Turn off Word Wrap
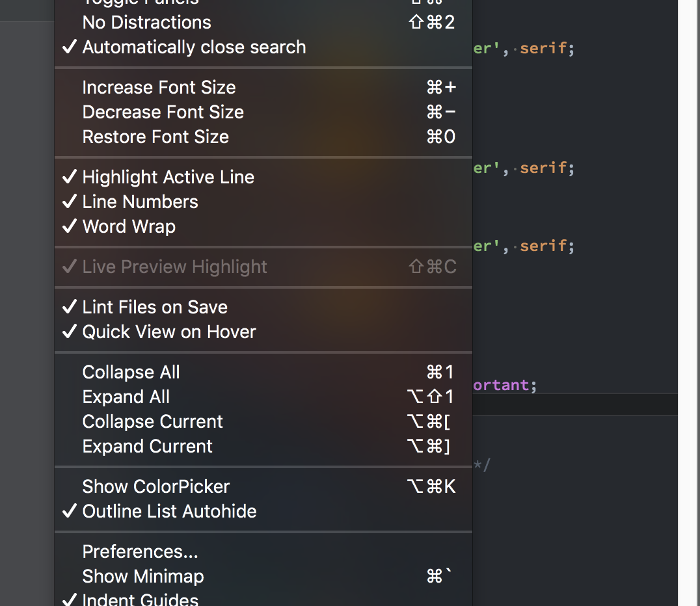 (x=128, y=226)
